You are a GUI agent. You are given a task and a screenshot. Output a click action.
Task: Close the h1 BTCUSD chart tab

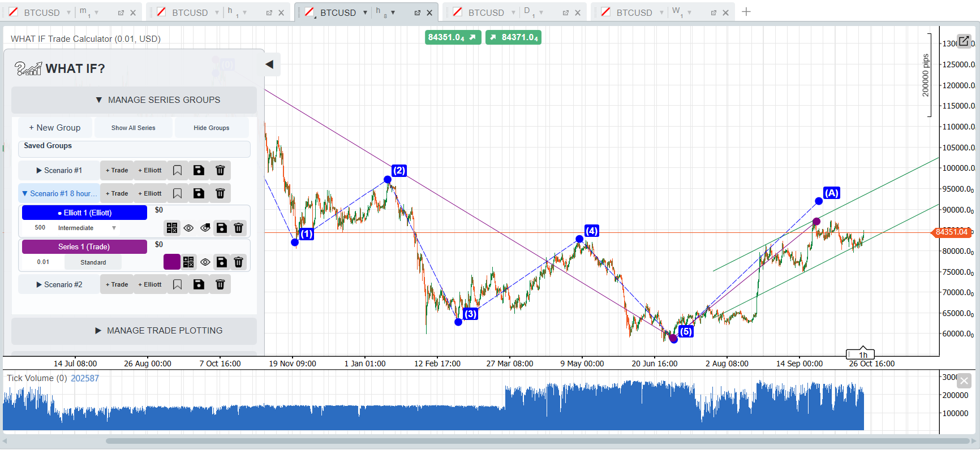281,12
